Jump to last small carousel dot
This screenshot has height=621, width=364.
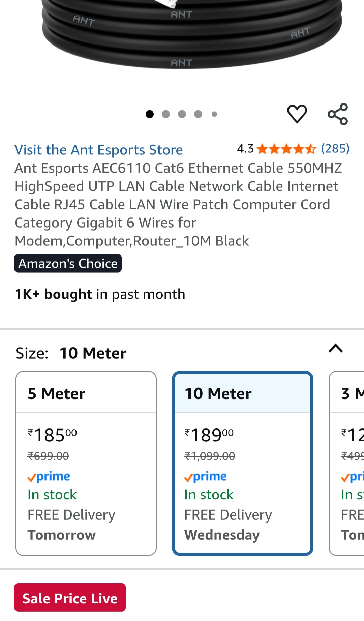214,114
